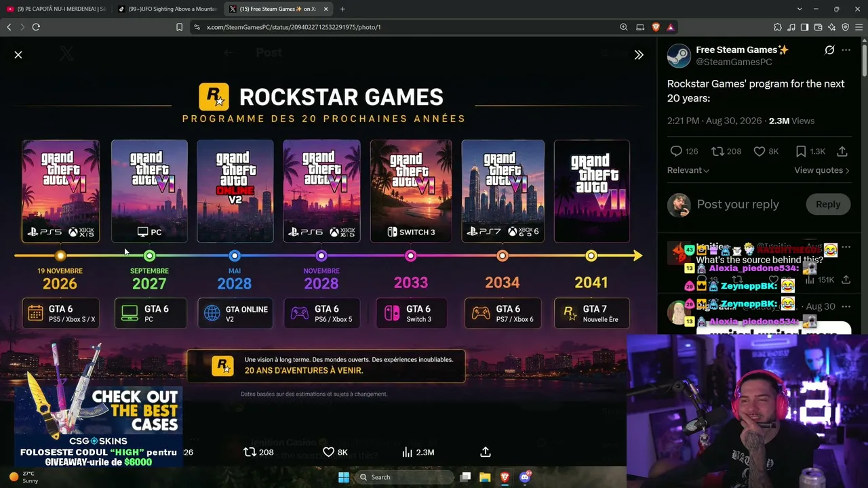Switch to the PE CAPOTĂ NU-I MERDENEA tab
The image size is (868, 488).
pyautogui.click(x=56, y=9)
